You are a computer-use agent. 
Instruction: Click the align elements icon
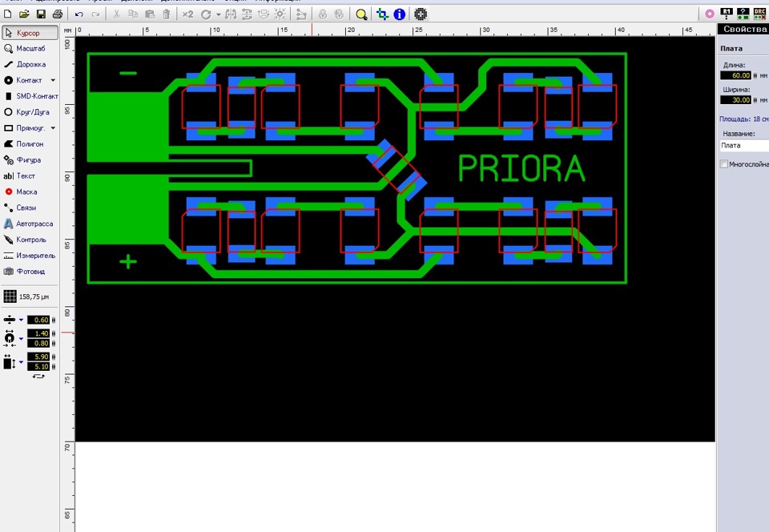(264, 14)
